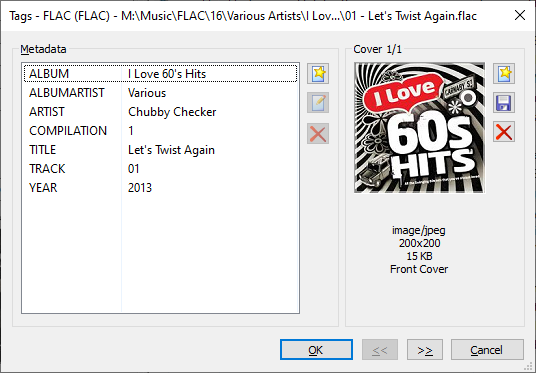Go to next file with >> button

[425, 350]
